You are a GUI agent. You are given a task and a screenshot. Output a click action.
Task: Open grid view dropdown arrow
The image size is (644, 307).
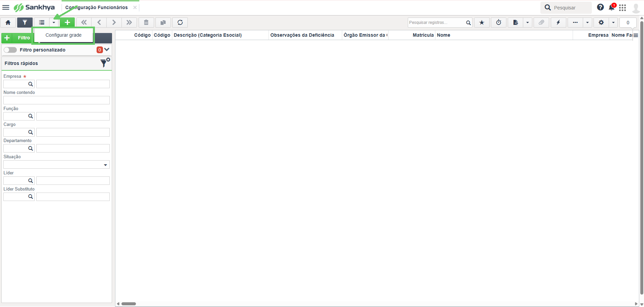click(x=54, y=23)
